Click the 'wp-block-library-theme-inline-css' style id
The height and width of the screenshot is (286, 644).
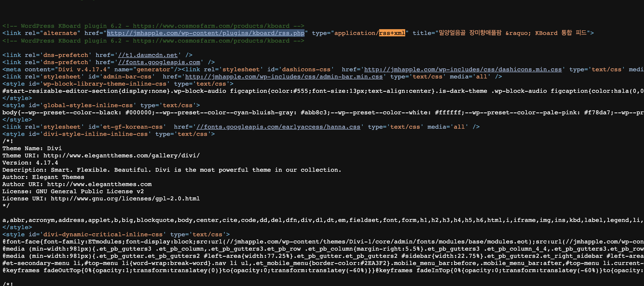click(104, 84)
